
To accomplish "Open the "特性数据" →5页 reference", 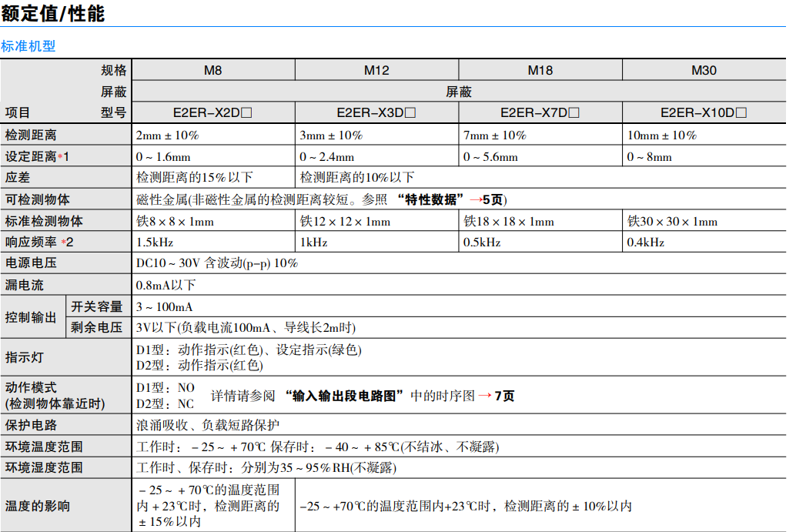I will 452,199.
